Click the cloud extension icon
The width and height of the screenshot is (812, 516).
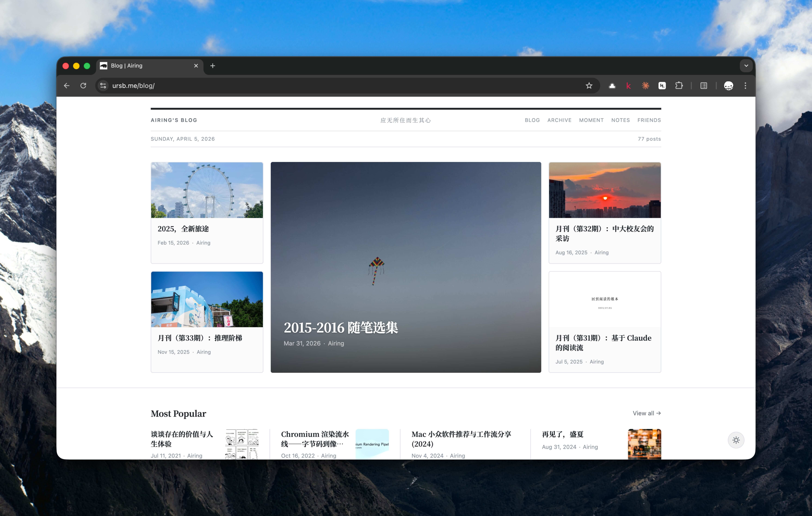[612, 86]
